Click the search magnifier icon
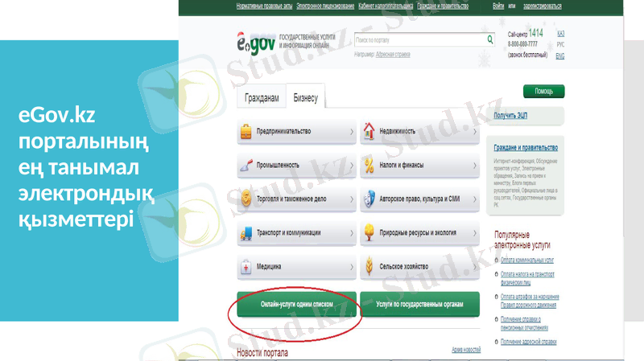This screenshot has width=644, height=361. 489,39
